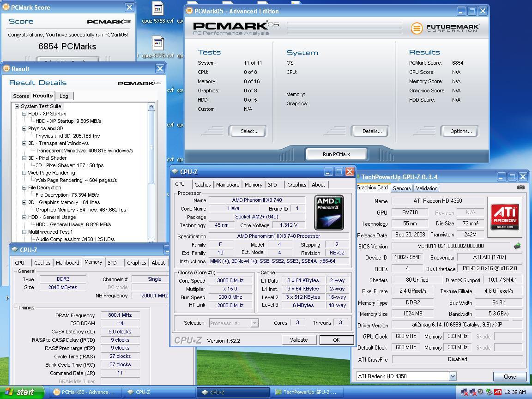This screenshot has width=532, height=399.
Task: Switch to SPD tab in front CPU-Z
Action: pos(272,185)
